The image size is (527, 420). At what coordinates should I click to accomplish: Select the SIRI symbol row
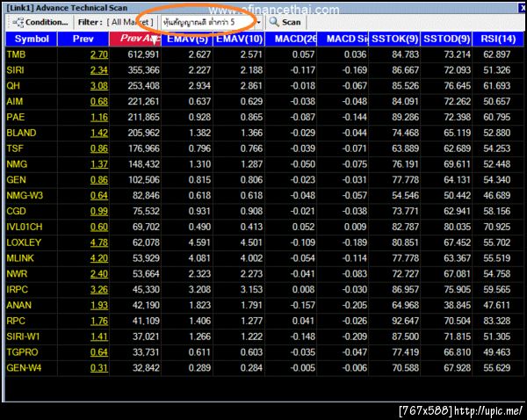(x=264, y=70)
